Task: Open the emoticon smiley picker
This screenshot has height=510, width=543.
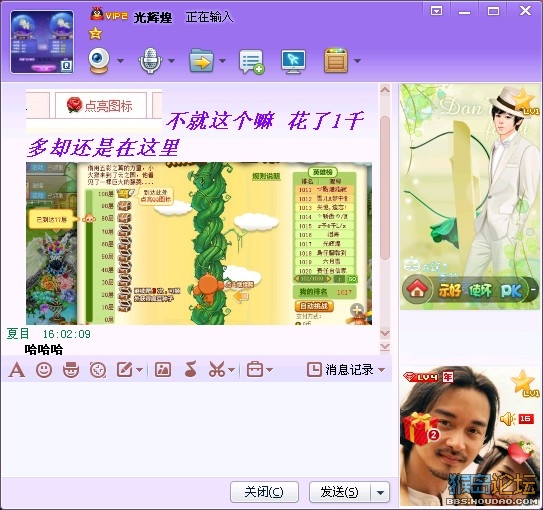Action: pos(44,370)
